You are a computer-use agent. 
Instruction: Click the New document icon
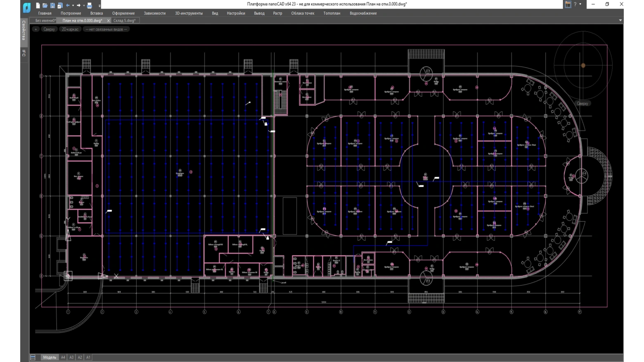pyautogui.click(x=38, y=5)
